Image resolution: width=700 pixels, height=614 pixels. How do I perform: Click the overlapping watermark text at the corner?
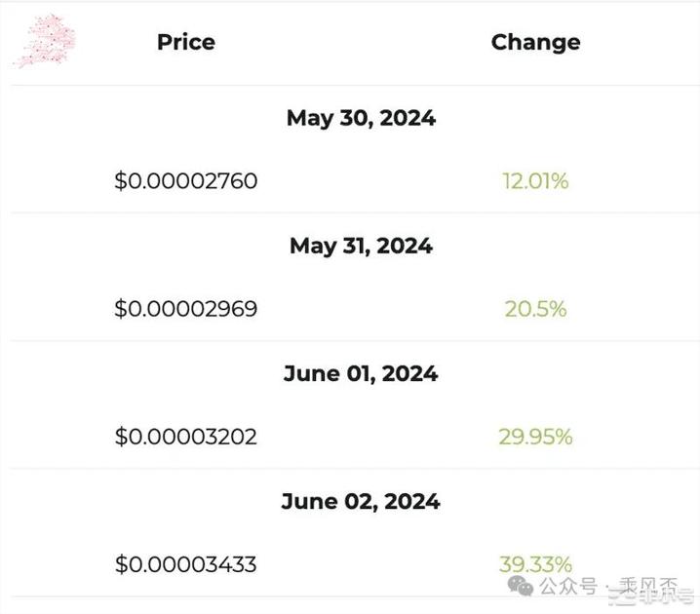tap(652, 592)
